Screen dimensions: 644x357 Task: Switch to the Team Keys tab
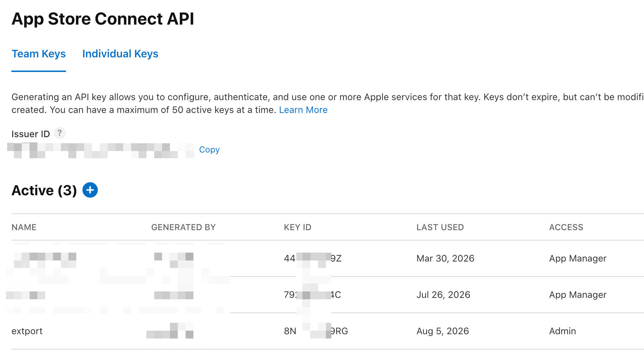pos(38,54)
